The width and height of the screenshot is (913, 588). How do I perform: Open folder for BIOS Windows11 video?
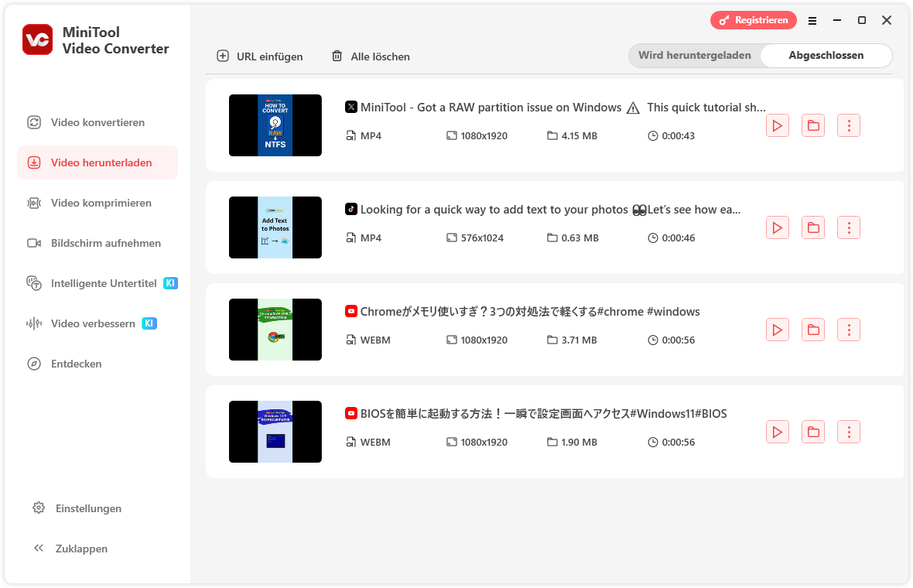pyautogui.click(x=813, y=432)
